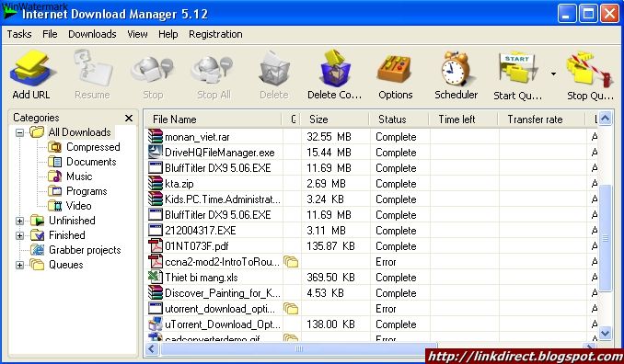Image resolution: width=624 pixels, height=364 pixels.
Task: Click the horizontal scrollbar left arrow
Action: 151,349
